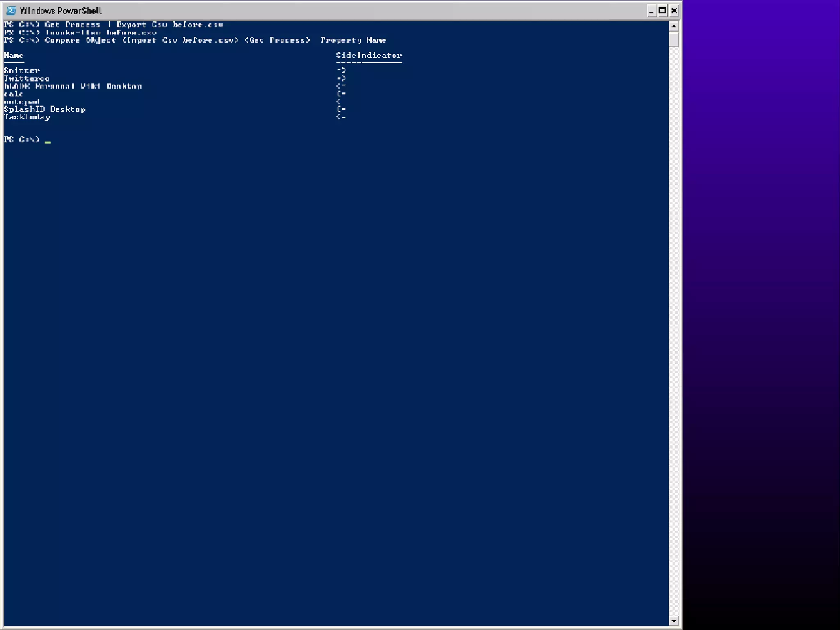Click the scrollbar up arrow
The width and height of the screenshot is (840, 630).
click(x=673, y=26)
